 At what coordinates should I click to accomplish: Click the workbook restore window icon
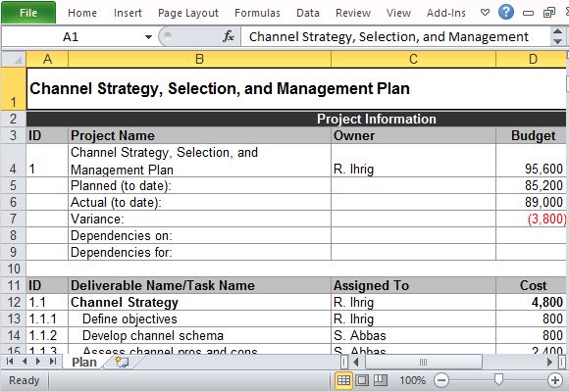click(549, 13)
